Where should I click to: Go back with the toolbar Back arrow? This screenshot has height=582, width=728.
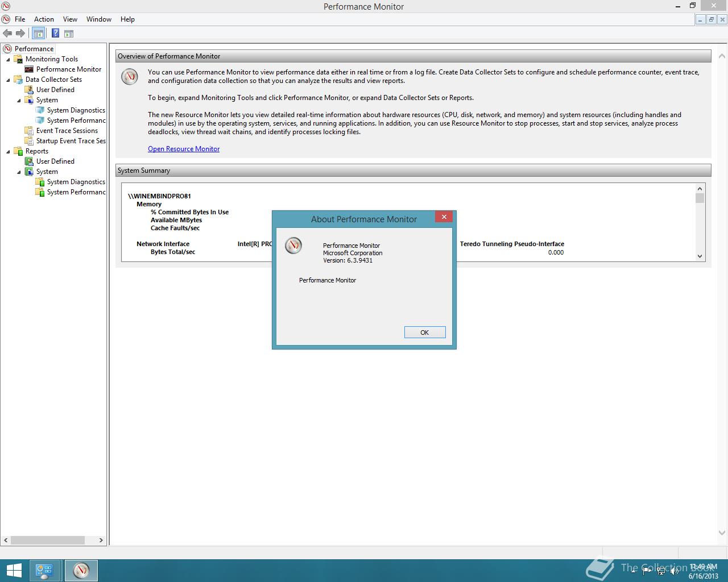click(x=7, y=34)
